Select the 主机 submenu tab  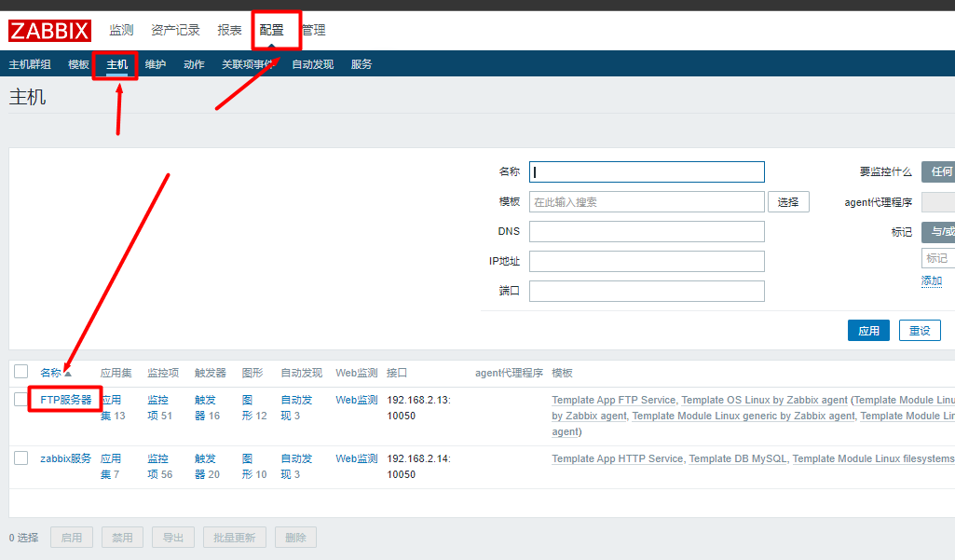(x=117, y=64)
